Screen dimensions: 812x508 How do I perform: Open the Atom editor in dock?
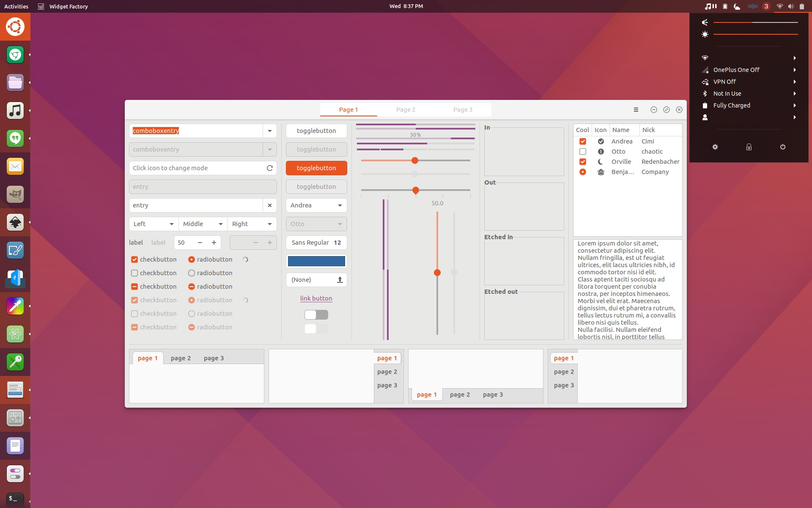coord(15,334)
